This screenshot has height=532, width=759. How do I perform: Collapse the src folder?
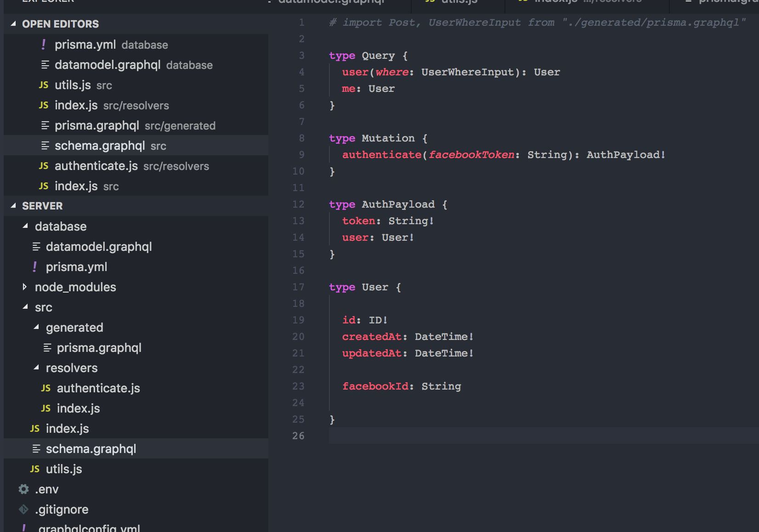tap(25, 307)
